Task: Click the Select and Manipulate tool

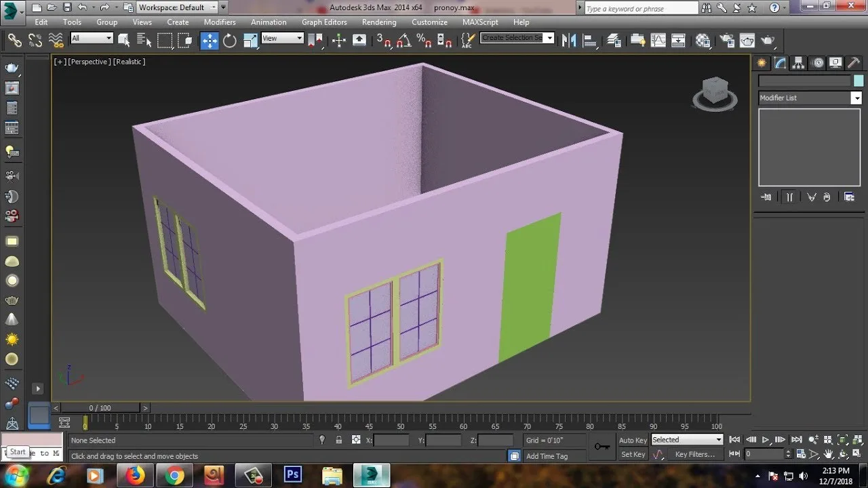Action: [x=338, y=41]
